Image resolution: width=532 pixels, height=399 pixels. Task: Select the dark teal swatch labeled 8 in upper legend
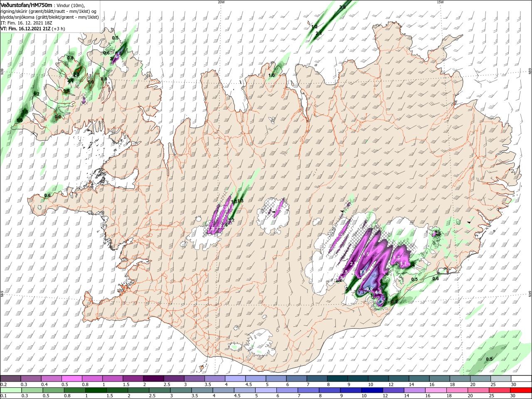click(x=337, y=378)
